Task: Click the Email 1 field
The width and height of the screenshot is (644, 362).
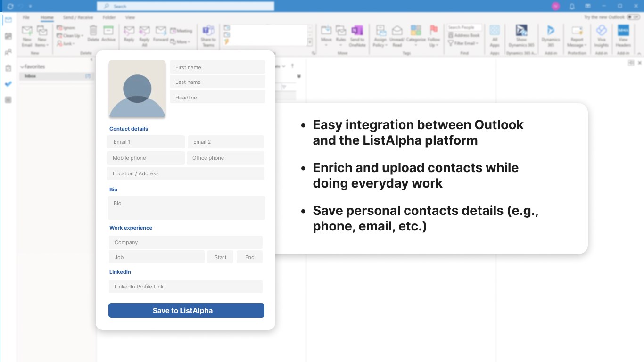Action: [146, 142]
